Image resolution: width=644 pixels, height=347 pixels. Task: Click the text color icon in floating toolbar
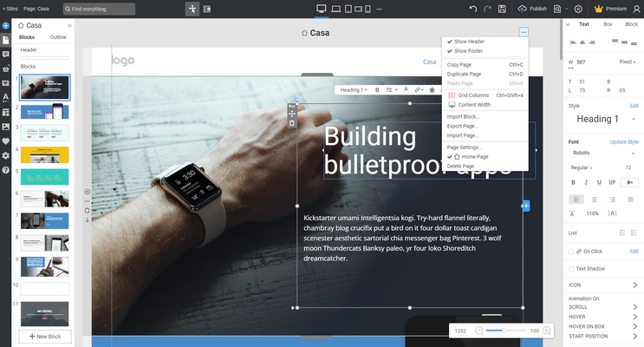click(406, 89)
